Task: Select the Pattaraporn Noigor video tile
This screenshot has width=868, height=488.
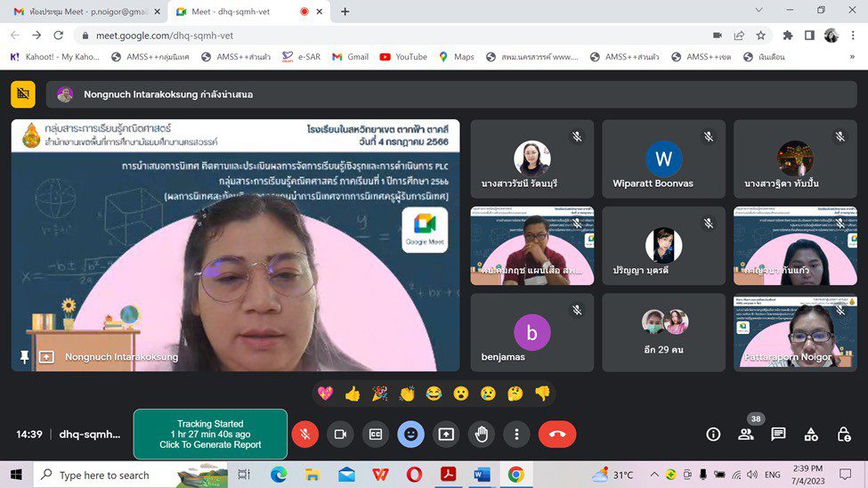Action: (795, 332)
